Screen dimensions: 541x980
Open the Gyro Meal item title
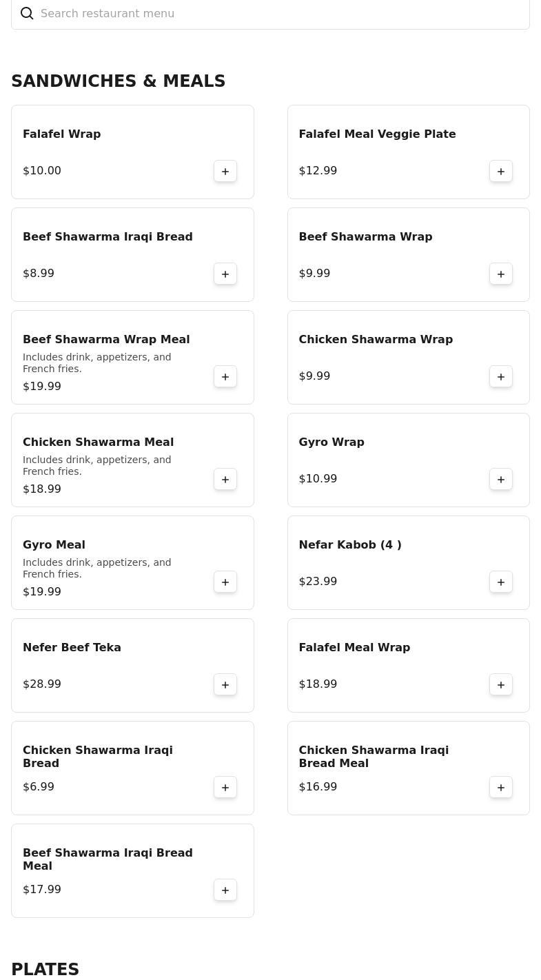click(x=54, y=545)
